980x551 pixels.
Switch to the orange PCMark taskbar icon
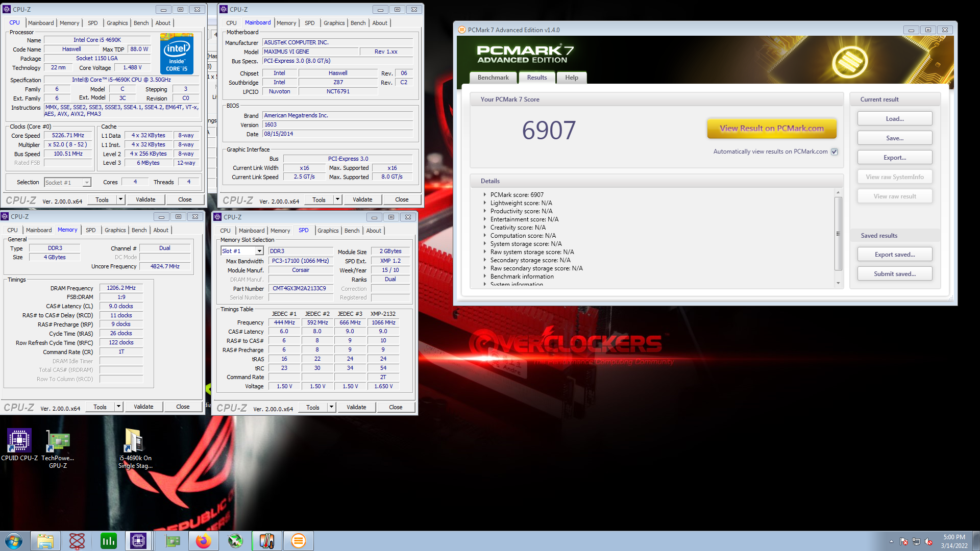pos(299,541)
